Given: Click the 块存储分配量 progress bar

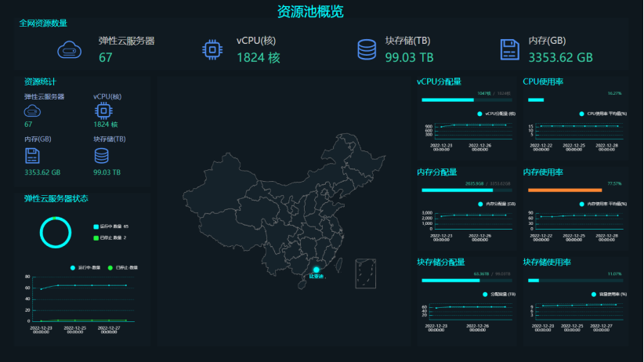Looking at the screenshot, I should (467, 281).
